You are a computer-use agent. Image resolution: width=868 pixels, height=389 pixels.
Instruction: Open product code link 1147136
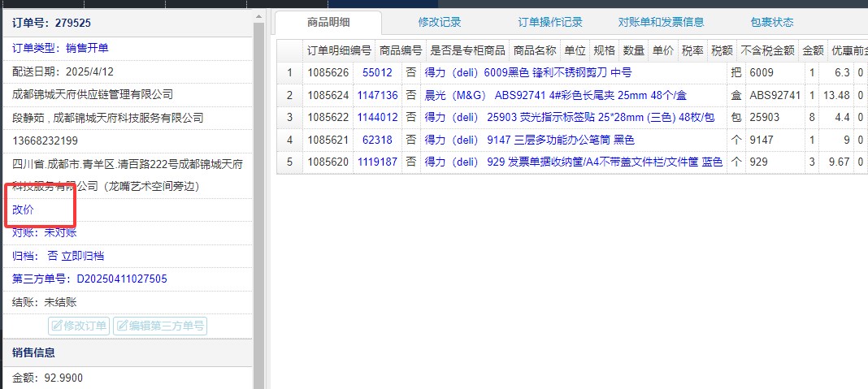coord(378,95)
